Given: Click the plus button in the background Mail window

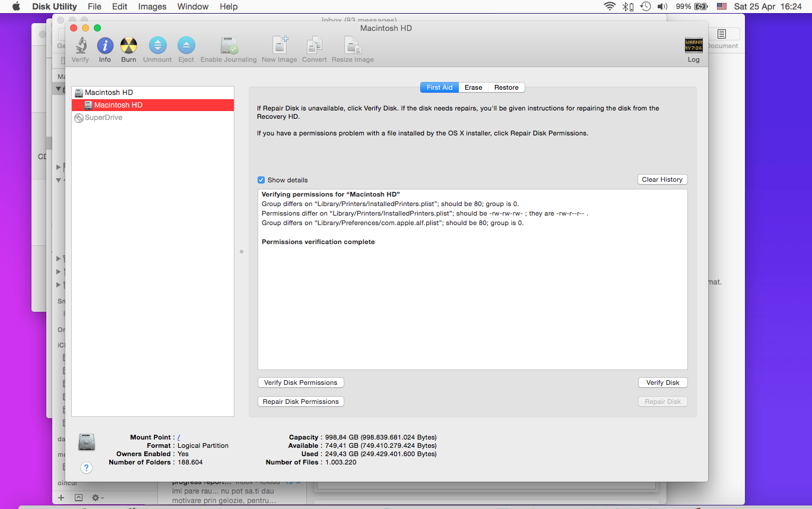Looking at the screenshot, I should coord(61,497).
